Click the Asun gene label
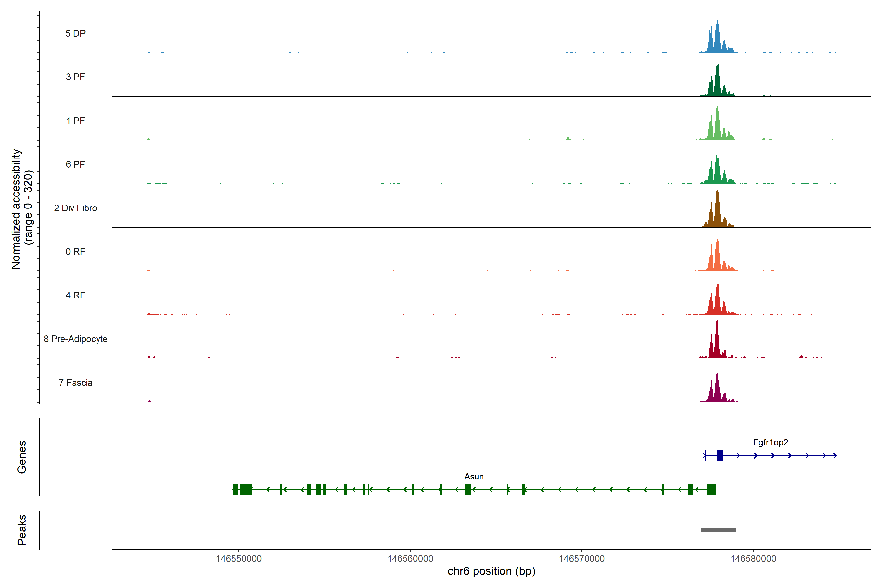This screenshot has width=882, height=588. [x=474, y=477]
